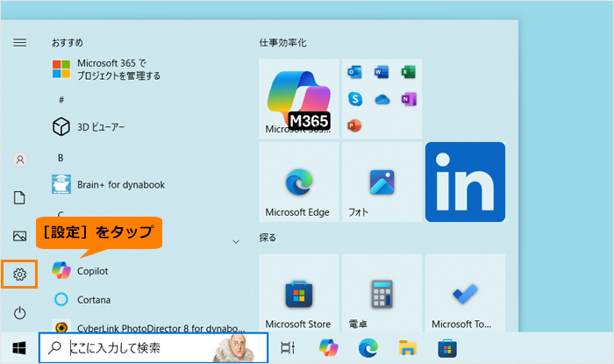Click the おすすめ heading
614x364 pixels.
68,43
